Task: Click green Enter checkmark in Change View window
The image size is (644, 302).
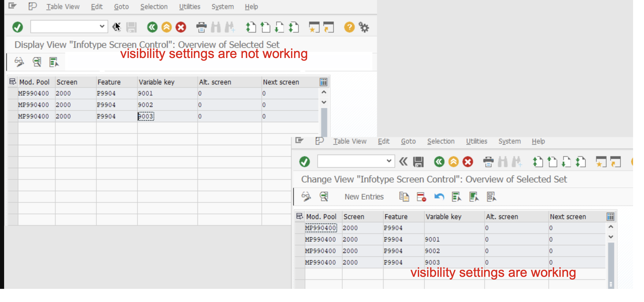Action: click(304, 162)
